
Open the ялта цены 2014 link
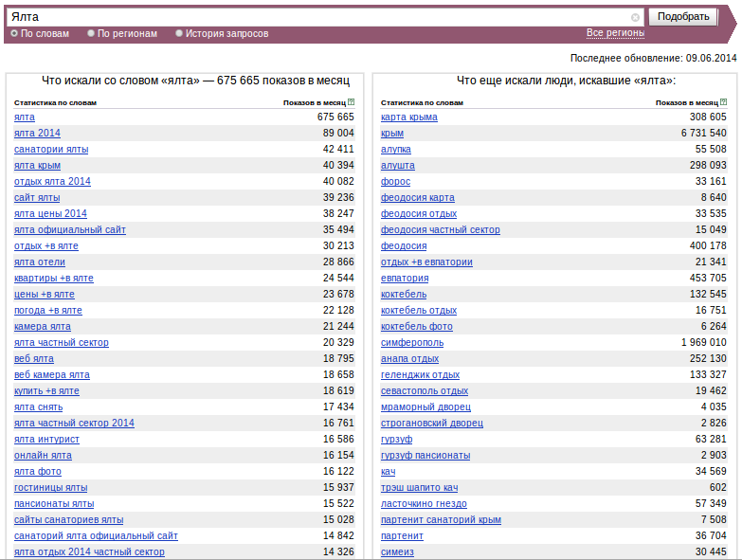coord(50,213)
